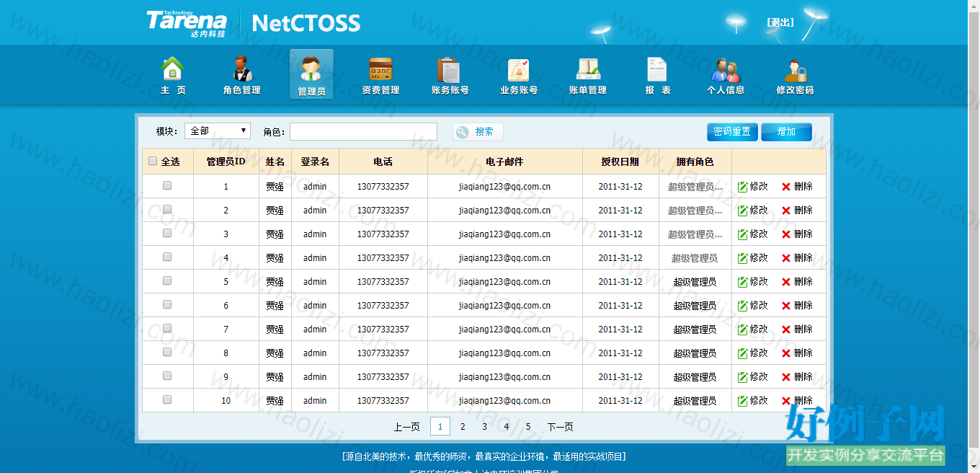Open 角色管理 role management icon

[241, 75]
